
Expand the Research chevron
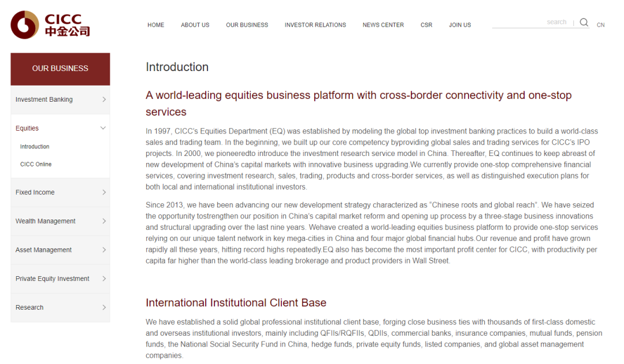click(104, 307)
